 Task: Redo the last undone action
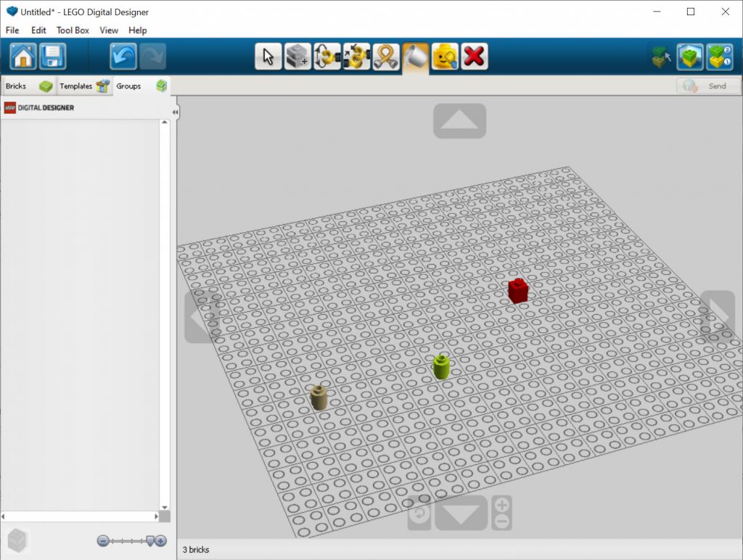coord(152,57)
